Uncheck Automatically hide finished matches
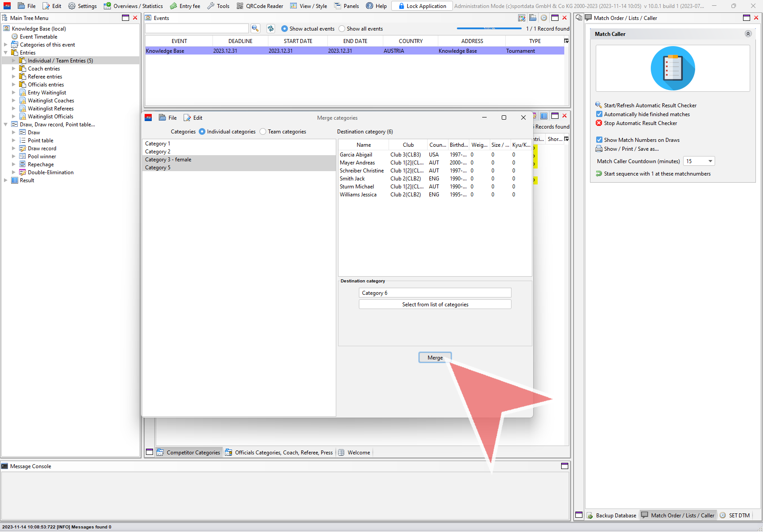This screenshot has width=763, height=532. point(599,114)
